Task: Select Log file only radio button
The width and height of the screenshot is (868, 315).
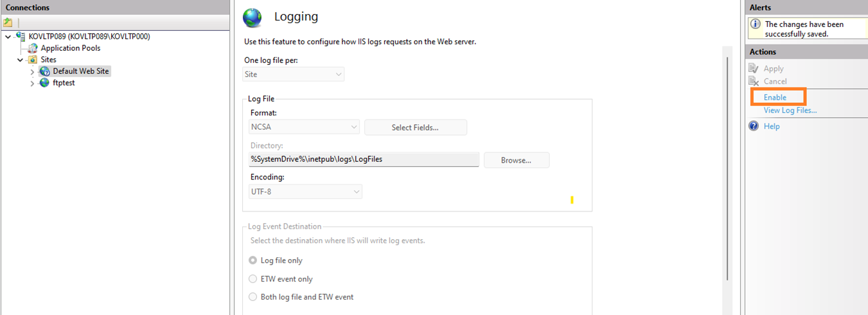Action: 252,260
